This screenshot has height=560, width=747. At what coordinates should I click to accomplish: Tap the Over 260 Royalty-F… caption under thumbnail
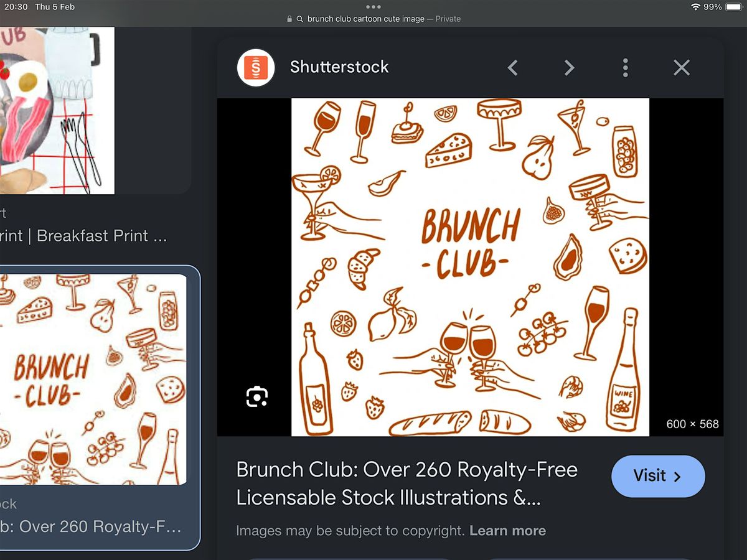90,527
